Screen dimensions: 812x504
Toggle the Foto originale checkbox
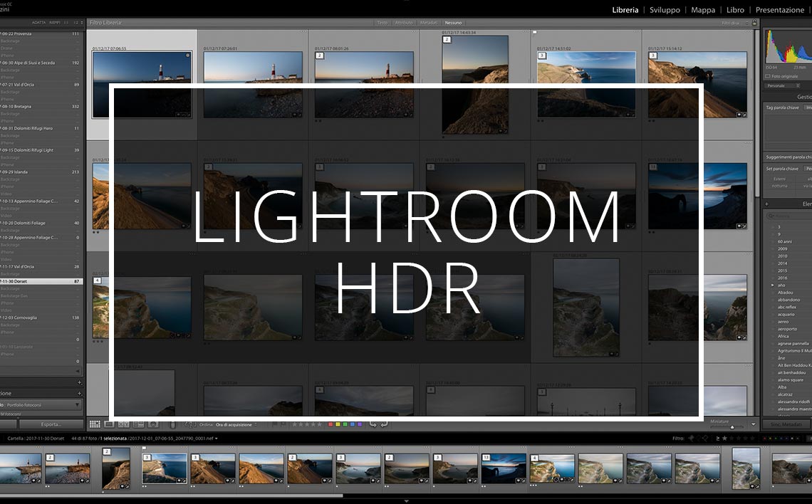[x=767, y=76]
